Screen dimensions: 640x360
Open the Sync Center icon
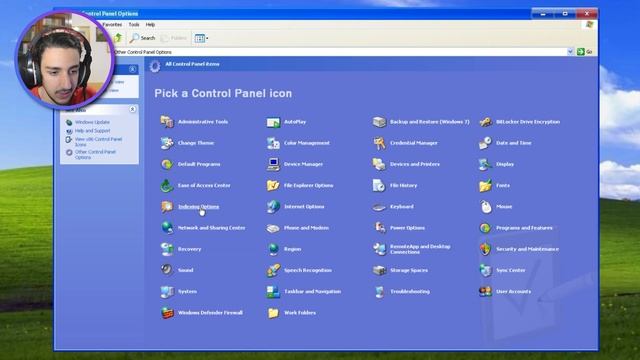coord(485,270)
